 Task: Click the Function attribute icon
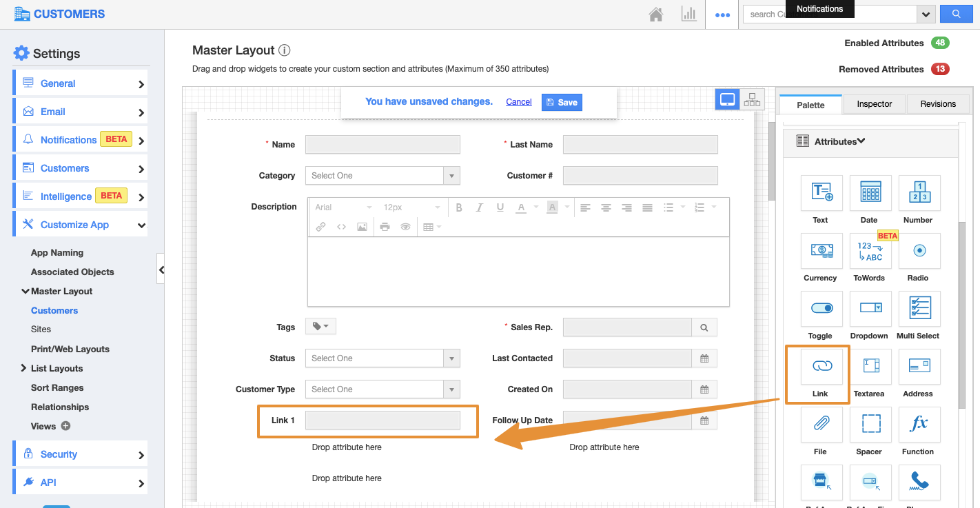point(919,425)
